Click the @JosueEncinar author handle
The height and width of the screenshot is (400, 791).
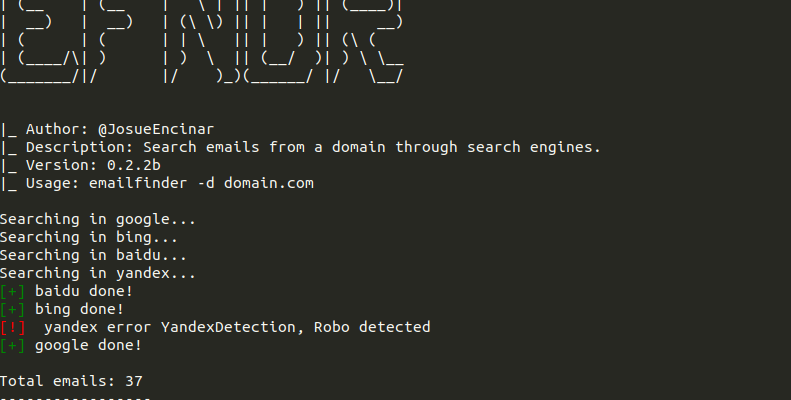click(156, 130)
